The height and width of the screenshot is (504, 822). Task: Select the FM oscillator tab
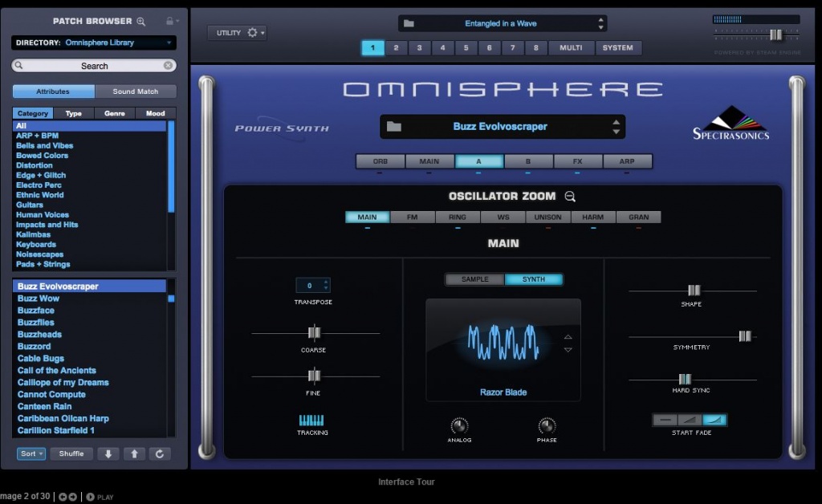413,217
